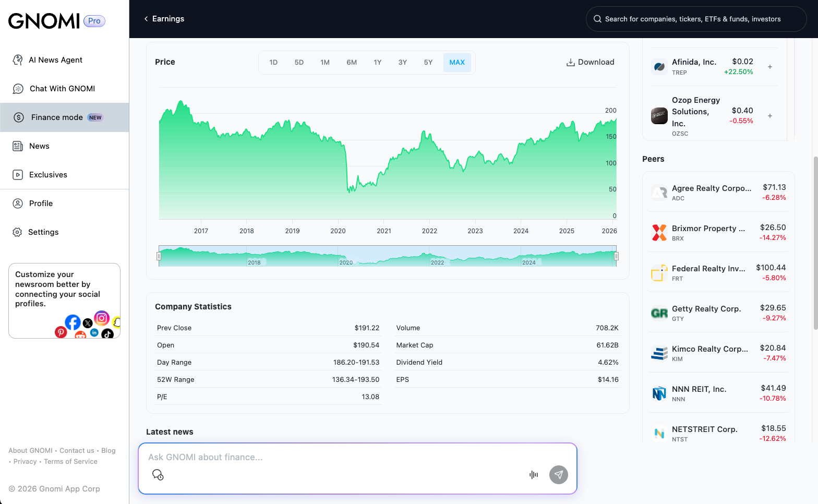
Task: Open AI News Agent from the sidebar
Action: 55,60
